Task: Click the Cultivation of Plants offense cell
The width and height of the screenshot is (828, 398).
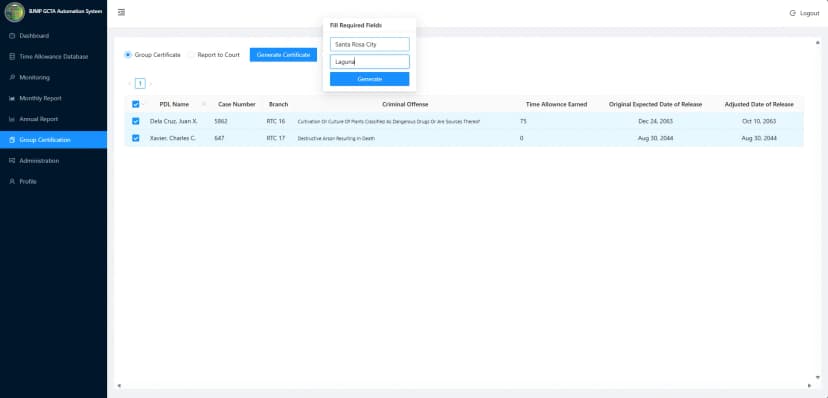Action: click(x=389, y=121)
